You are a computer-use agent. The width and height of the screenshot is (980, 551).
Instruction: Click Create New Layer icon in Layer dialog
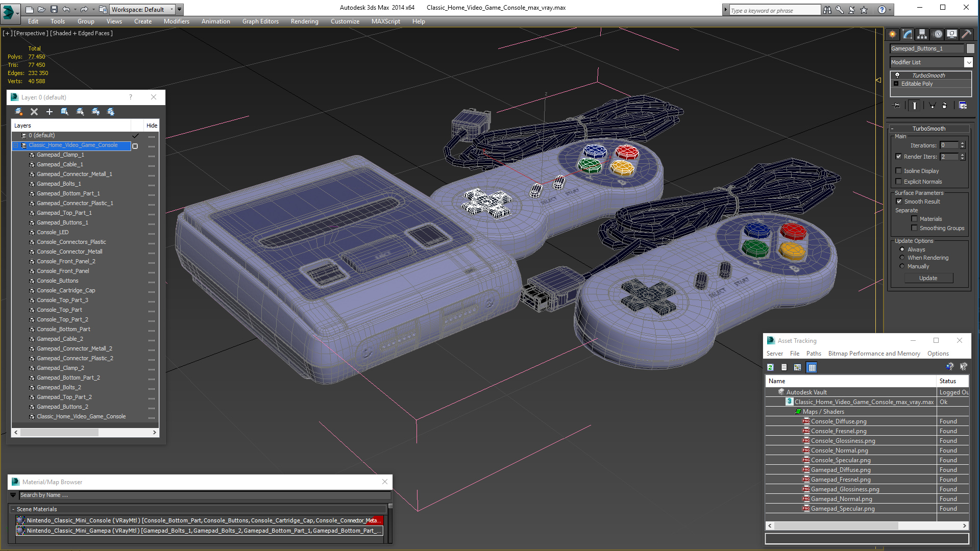tap(19, 112)
